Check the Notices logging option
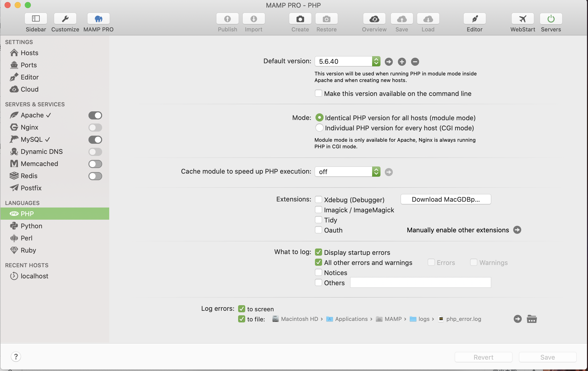 [319, 273]
